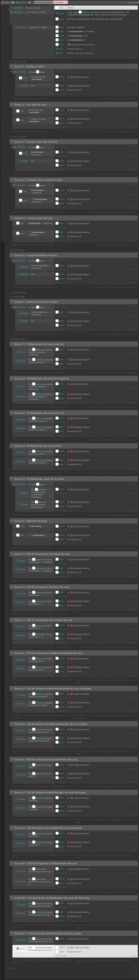The height and width of the screenshot is (980, 139).
Task: Open the MENU button
Action: coord(5,2)
